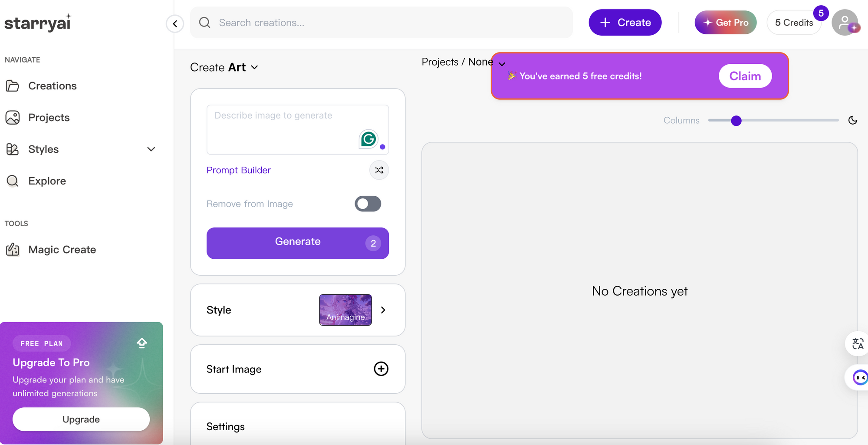Click the No Creations yet text

[x=640, y=291]
